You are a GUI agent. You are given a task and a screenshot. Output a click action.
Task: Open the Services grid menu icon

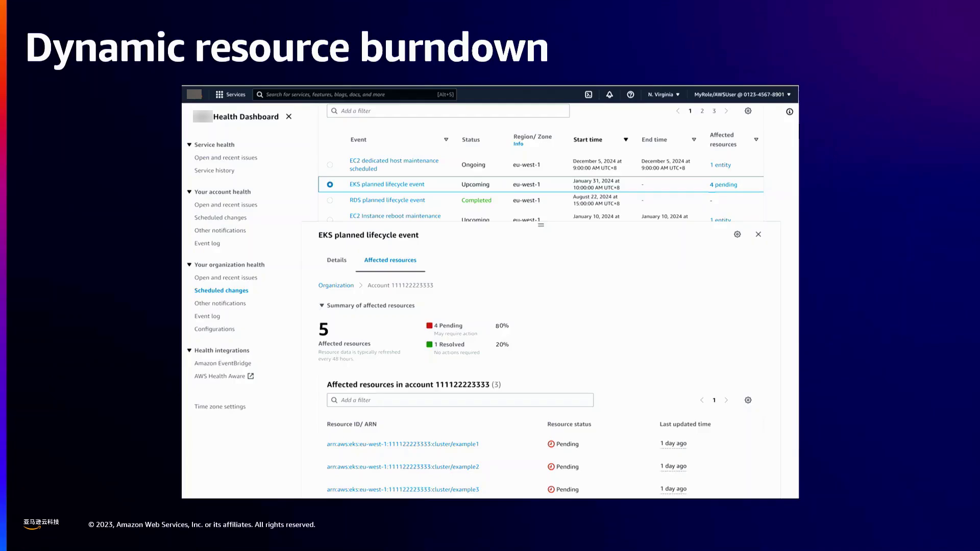pos(219,94)
